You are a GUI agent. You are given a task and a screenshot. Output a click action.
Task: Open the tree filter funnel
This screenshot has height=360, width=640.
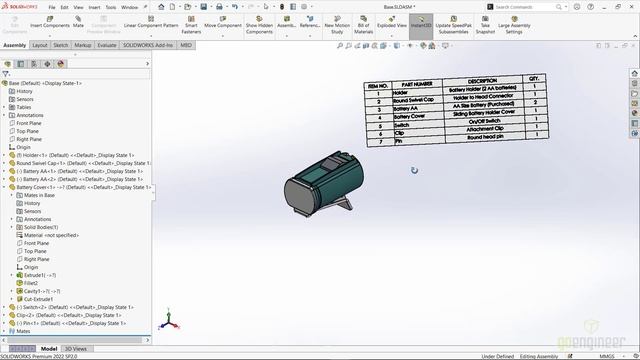click(x=5, y=74)
